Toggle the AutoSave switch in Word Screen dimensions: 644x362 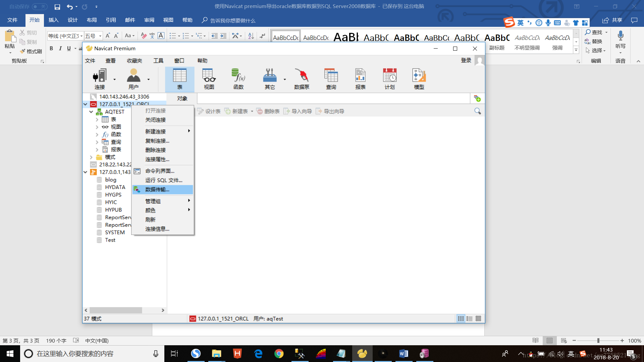tap(40, 6)
